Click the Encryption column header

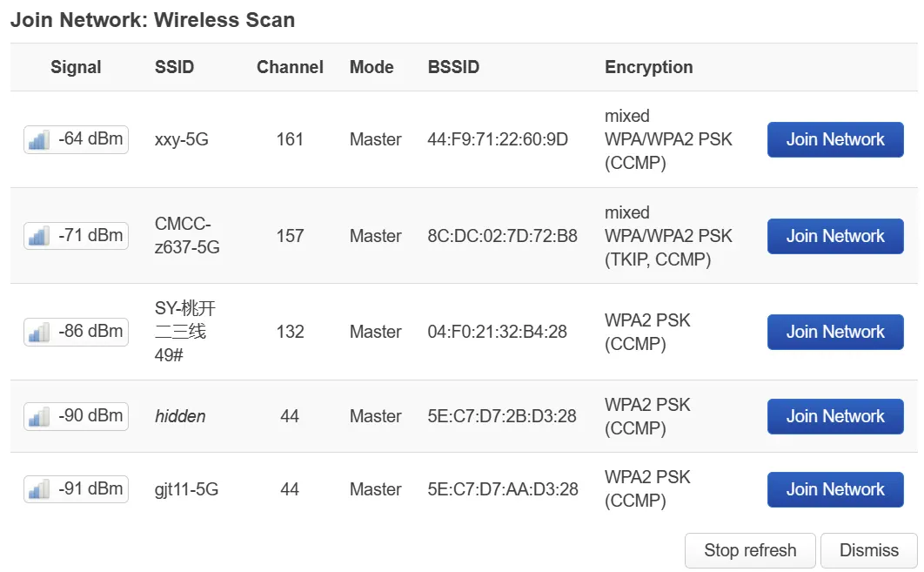click(x=648, y=67)
